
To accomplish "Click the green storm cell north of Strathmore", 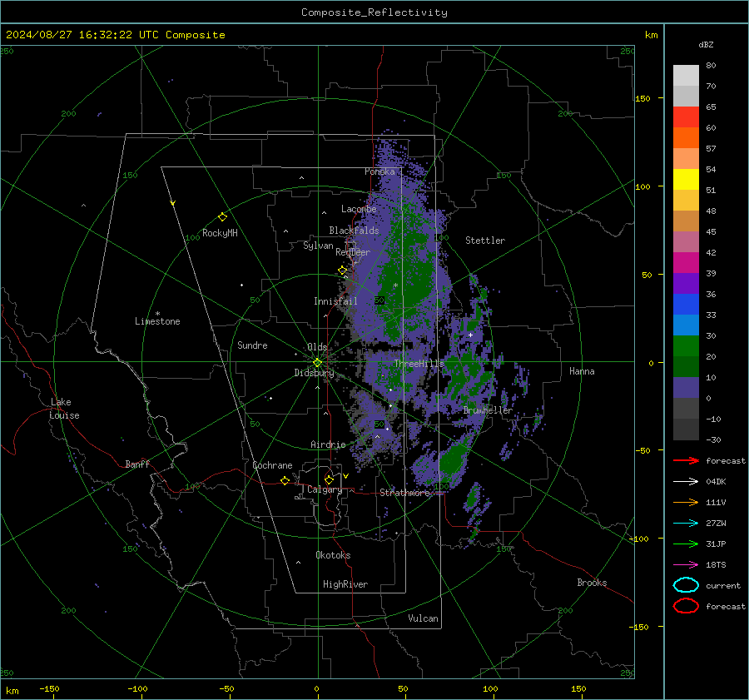I will coord(453,459).
